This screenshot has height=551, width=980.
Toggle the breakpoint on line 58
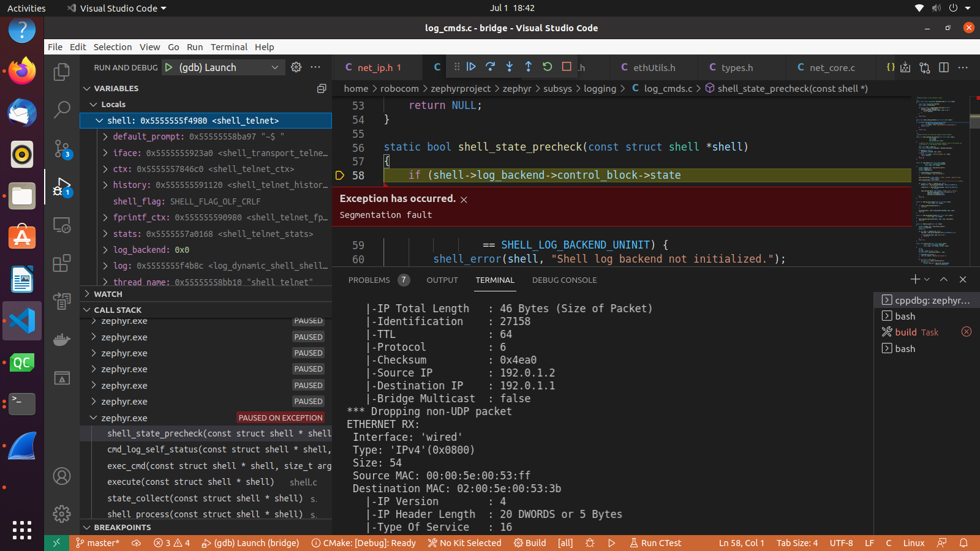point(339,175)
